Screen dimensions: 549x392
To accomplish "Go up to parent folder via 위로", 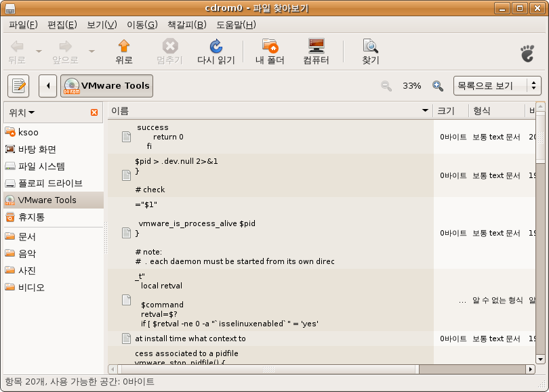I will coord(124,51).
